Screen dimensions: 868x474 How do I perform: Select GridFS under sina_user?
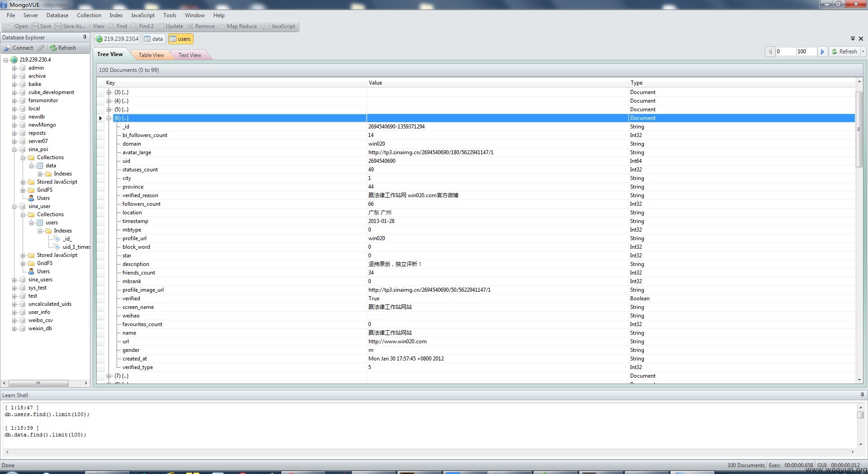click(45, 263)
